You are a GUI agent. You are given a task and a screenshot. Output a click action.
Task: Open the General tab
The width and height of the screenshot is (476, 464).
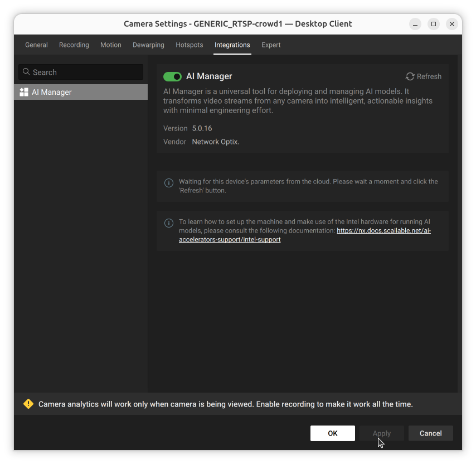pyautogui.click(x=36, y=45)
